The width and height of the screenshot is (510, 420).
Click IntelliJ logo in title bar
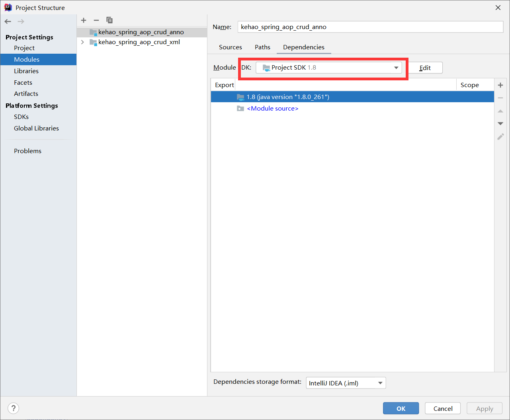point(8,8)
